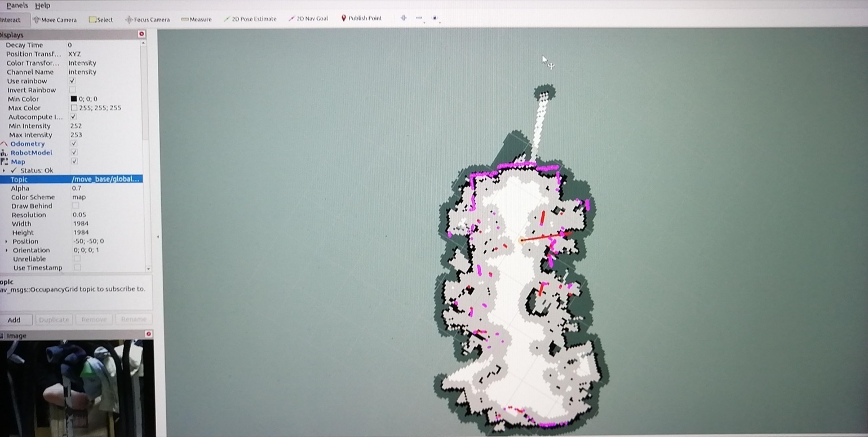This screenshot has height=437, width=868.
Task: Select the Odometry display icon
Action: (5, 144)
